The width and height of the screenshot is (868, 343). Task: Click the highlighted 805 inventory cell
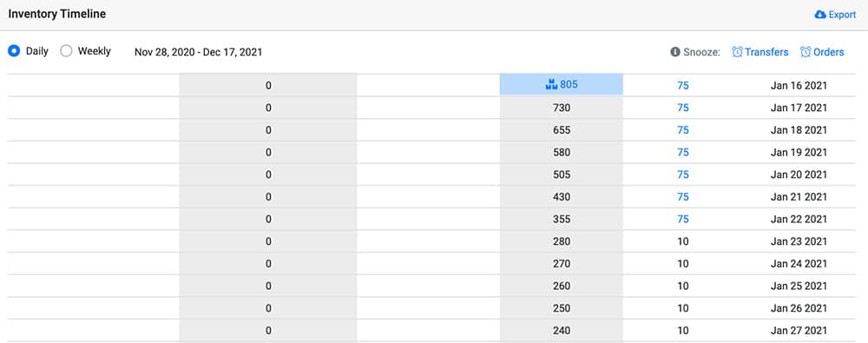561,85
